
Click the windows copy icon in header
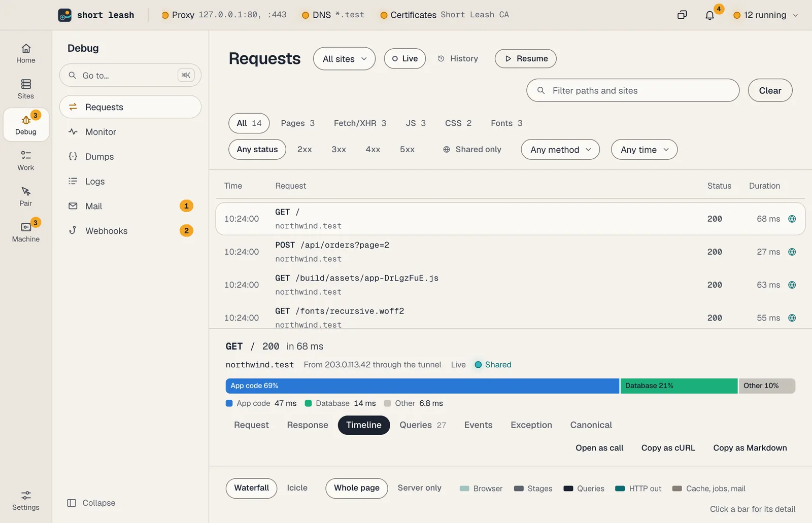click(x=682, y=15)
